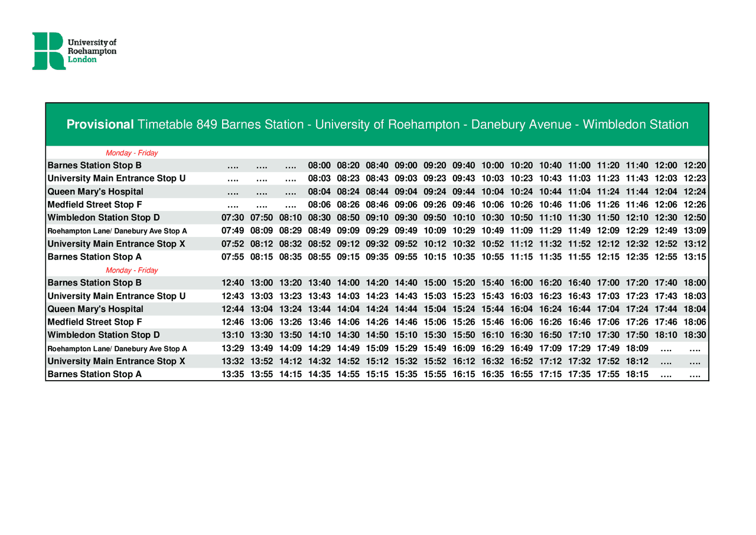The width and height of the screenshot is (756, 535).
Task: Click 18:03 in University Main Entrance Stop U row
Action: [696, 296]
